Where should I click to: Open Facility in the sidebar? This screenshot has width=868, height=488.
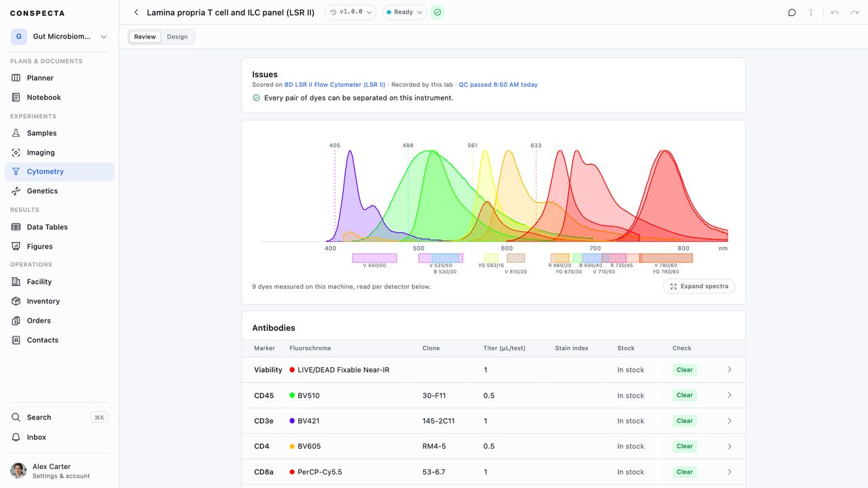[60, 282]
